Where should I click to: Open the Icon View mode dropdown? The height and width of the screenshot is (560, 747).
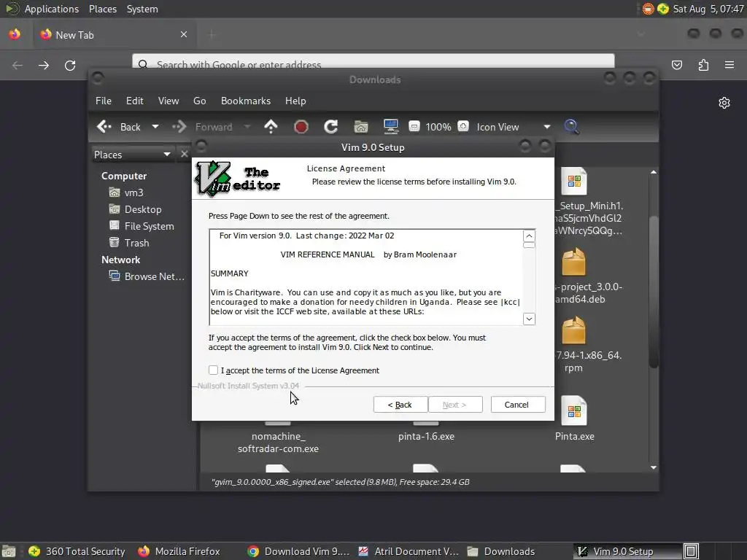point(514,127)
